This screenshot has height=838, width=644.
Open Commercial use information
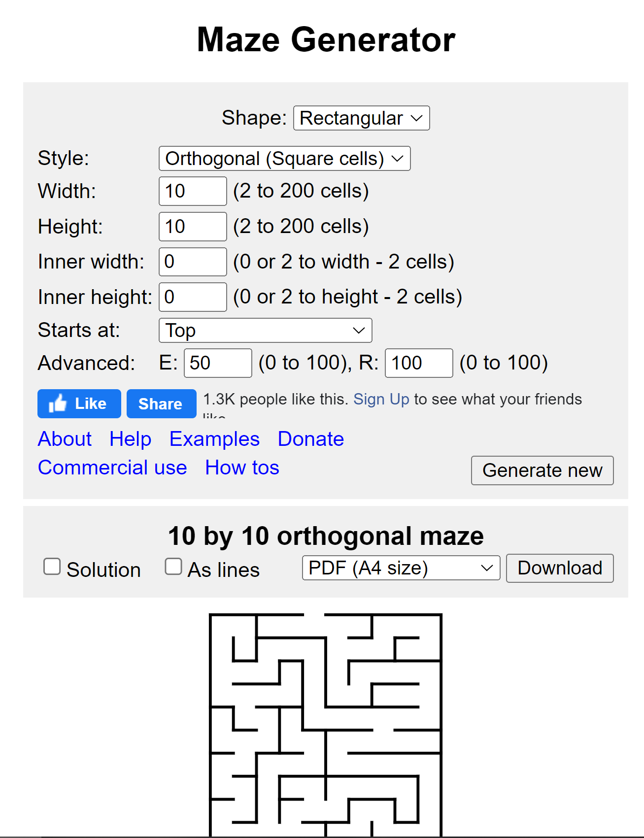pos(112,467)
